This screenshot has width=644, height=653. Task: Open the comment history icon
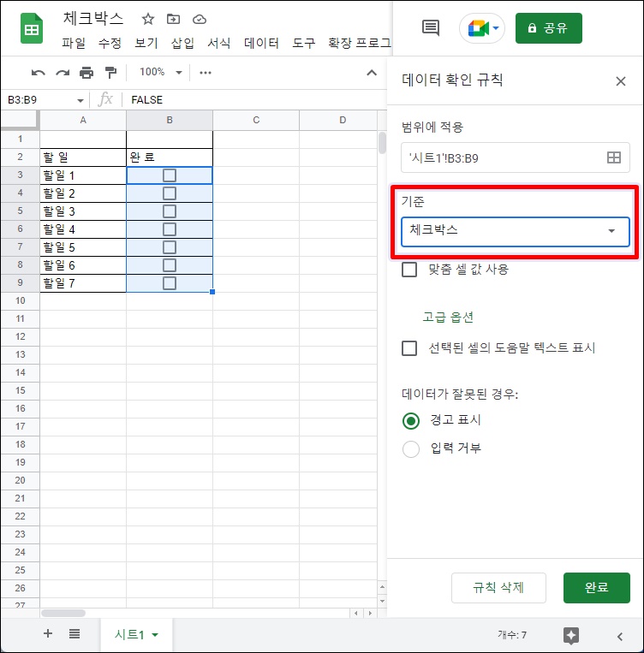tap(431, 28)
